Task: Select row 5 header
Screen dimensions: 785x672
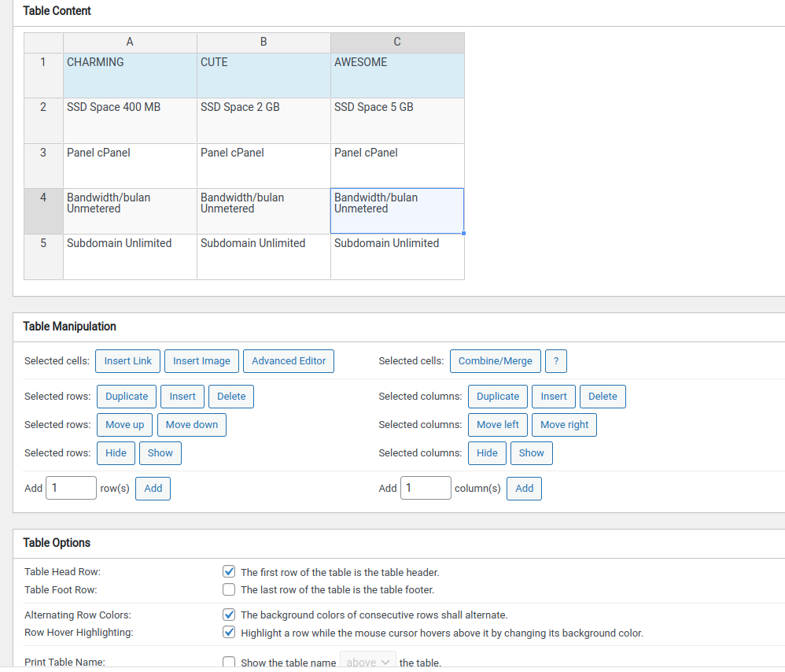Action: pos(43,257)
